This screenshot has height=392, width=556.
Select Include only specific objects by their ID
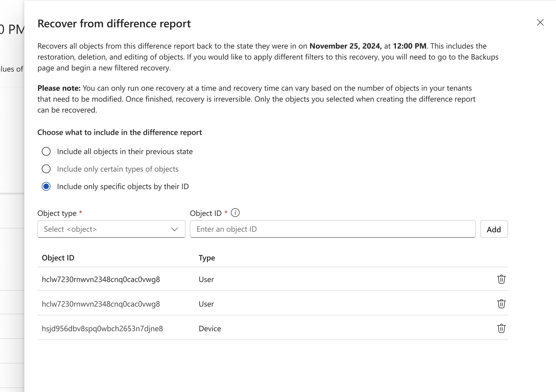tap(46, 186)
